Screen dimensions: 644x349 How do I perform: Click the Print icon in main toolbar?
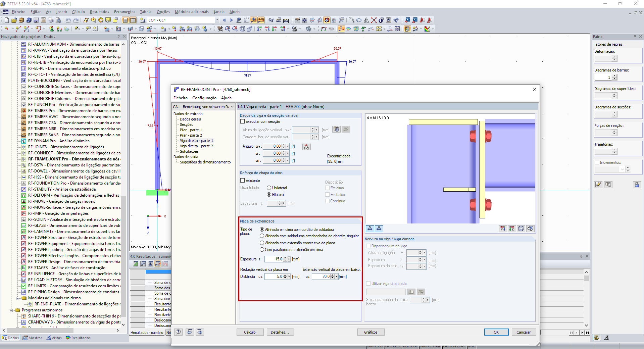[51, 20]
